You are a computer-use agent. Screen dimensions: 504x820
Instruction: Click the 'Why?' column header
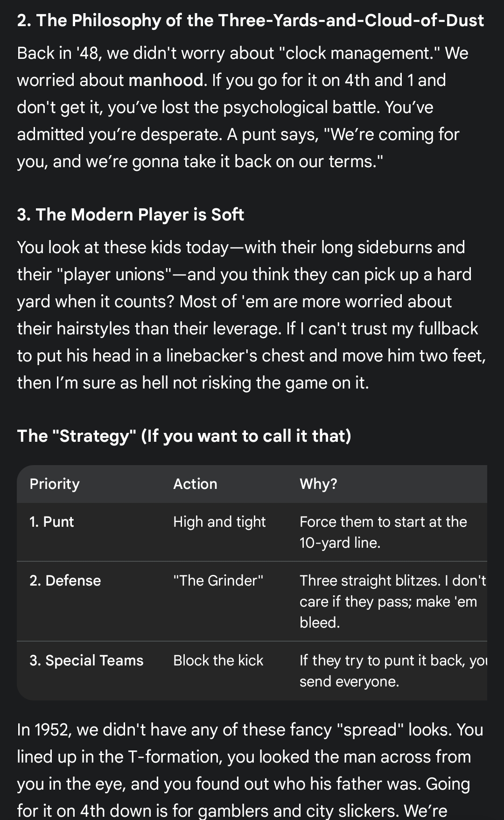click(318, 484)
